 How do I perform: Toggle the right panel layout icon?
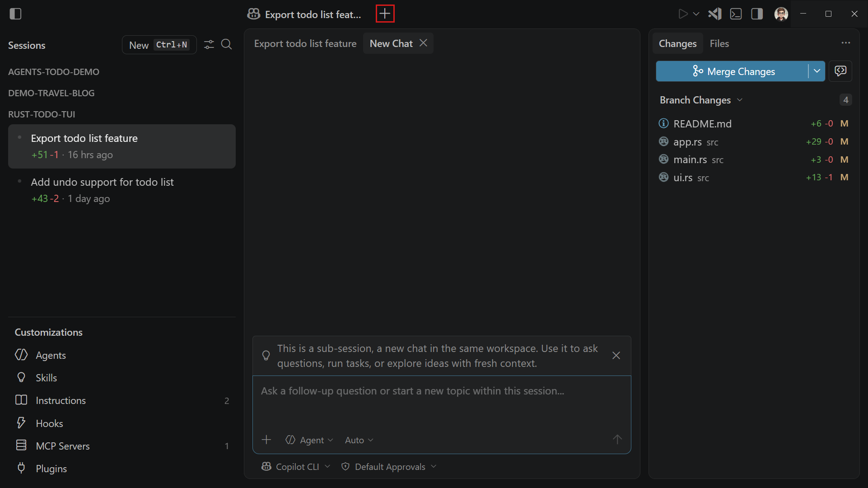point(756,14)
